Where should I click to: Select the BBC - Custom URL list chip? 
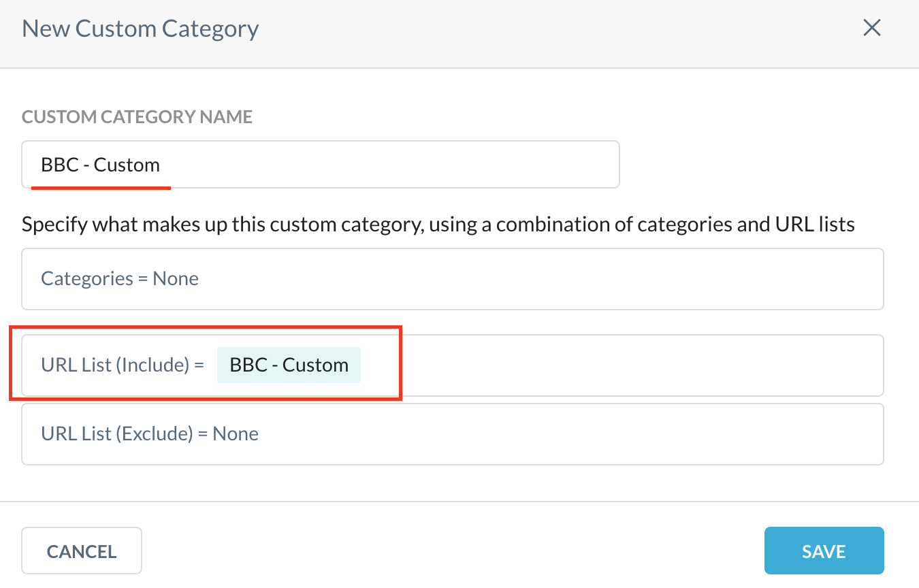(289, 365)
